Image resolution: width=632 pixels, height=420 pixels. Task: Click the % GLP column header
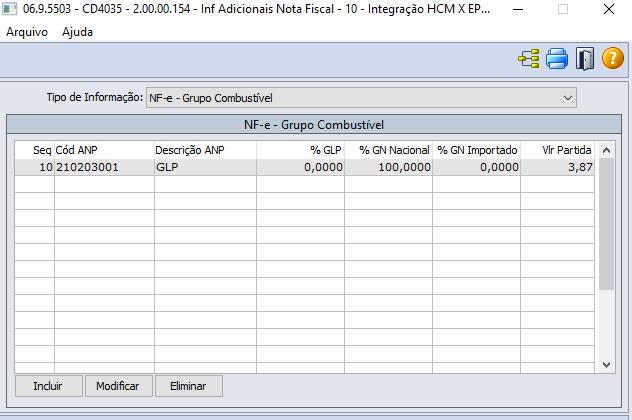tap(300, 150)
